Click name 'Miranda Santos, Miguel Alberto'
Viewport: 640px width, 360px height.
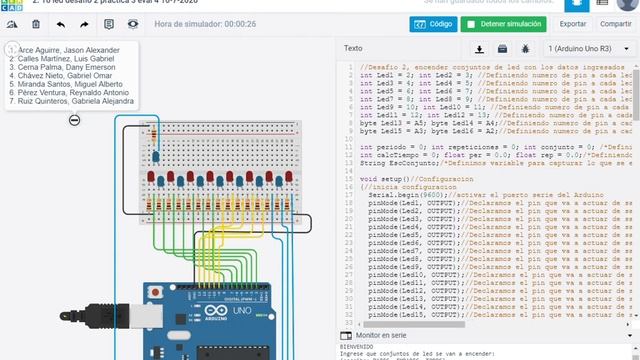tap(70, 84)
